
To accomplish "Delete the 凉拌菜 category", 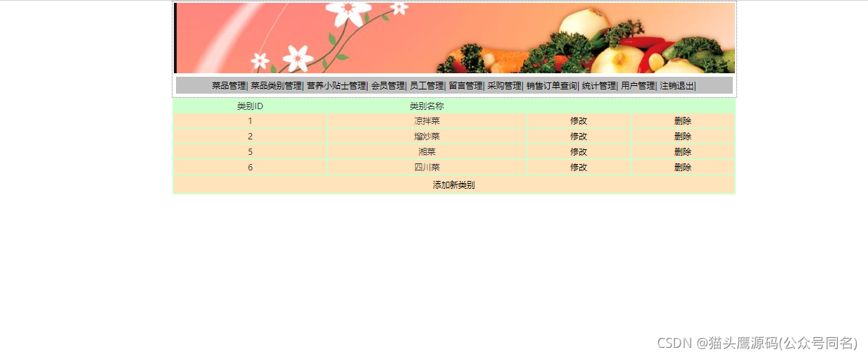I will 683,121.
